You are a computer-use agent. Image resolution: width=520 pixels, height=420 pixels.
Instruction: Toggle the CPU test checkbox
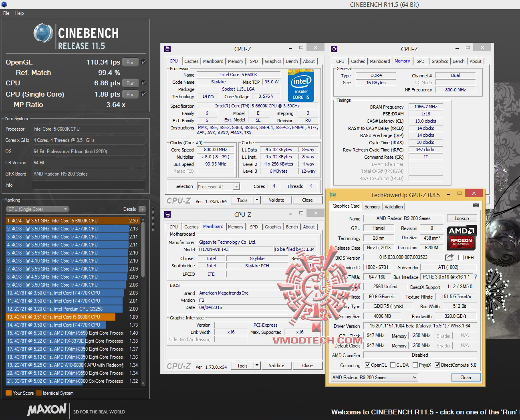(x=143, y=83)
